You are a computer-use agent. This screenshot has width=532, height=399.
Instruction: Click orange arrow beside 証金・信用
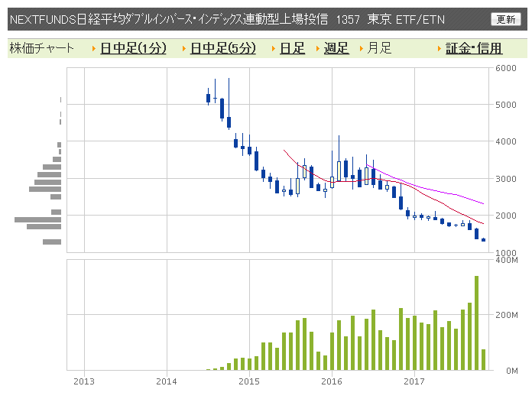tap(439, 48)
